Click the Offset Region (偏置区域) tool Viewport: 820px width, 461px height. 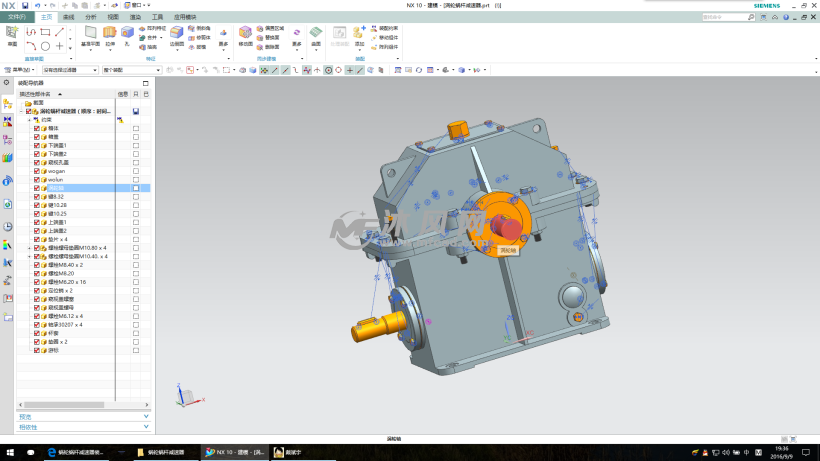point(270,28)
